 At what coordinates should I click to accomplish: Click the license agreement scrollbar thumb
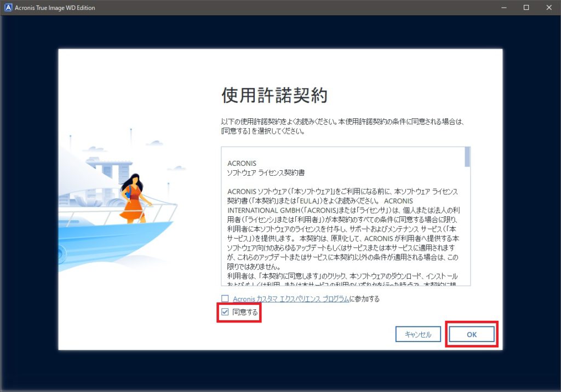tap(467, 157)
